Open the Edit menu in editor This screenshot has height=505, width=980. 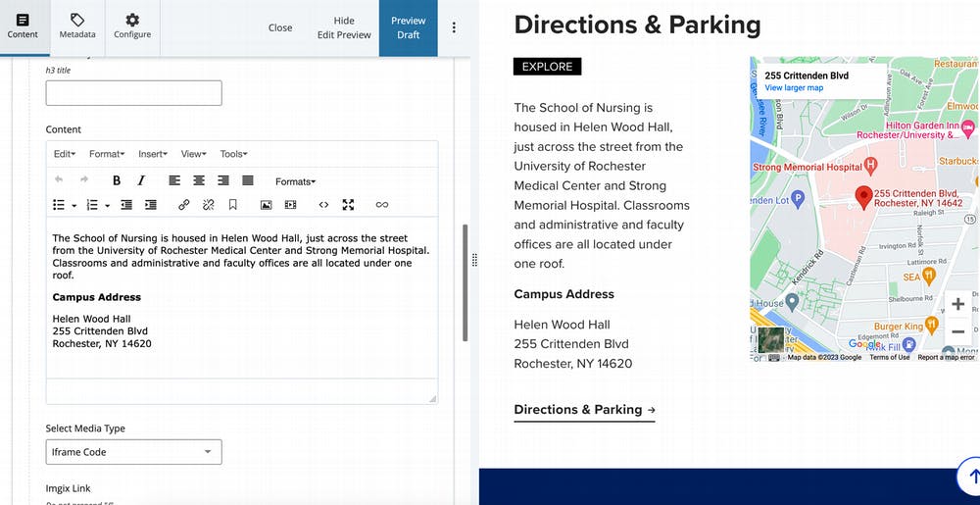[65, 154]
